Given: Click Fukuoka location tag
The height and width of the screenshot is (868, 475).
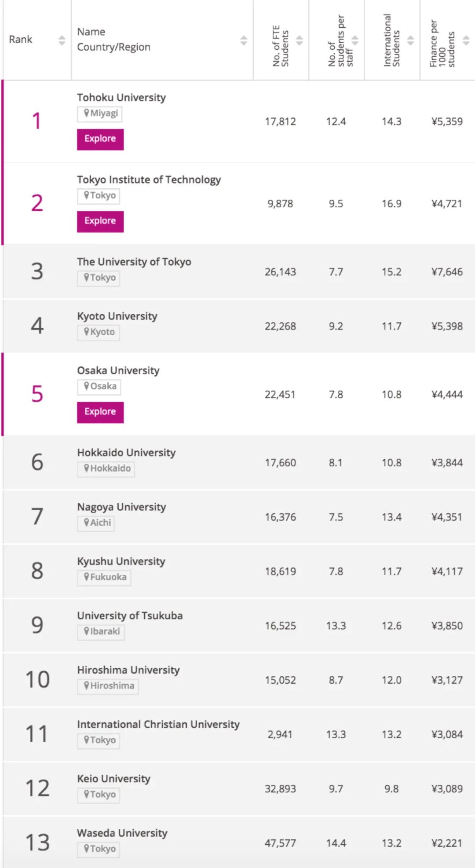Looking at the screenshot, I should click(105, 577).
